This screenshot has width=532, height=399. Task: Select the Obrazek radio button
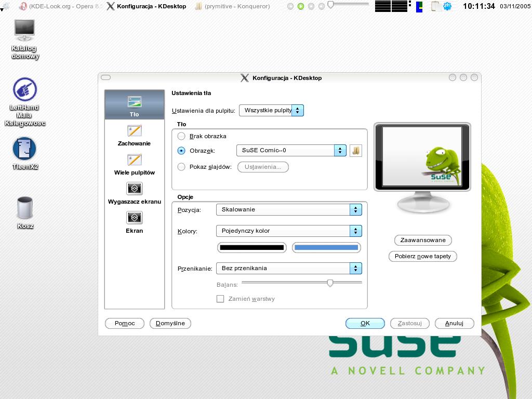(181, 151)
